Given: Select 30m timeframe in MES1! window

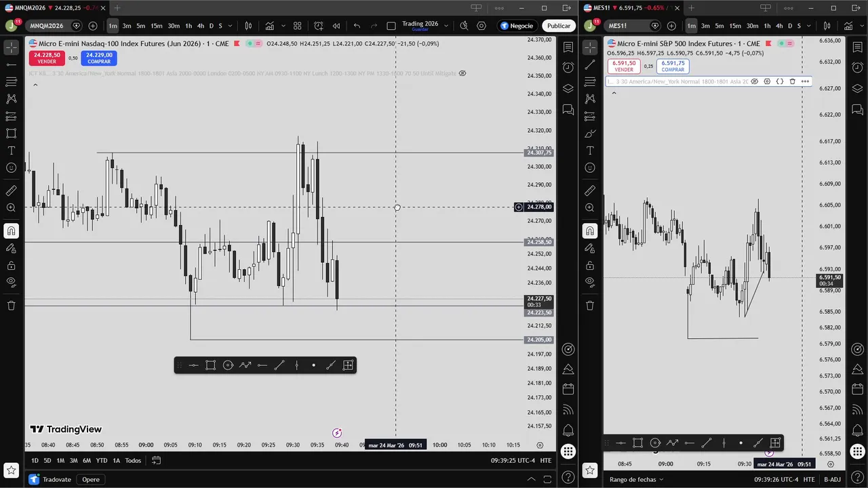Looking at the screenshot, I should click(752, 26).
